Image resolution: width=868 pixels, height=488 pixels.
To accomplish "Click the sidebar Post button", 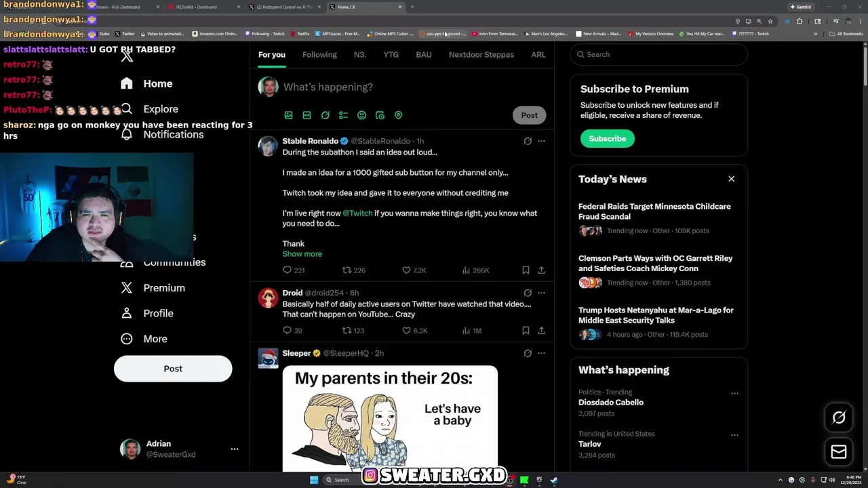I will [x=173, y=369].
